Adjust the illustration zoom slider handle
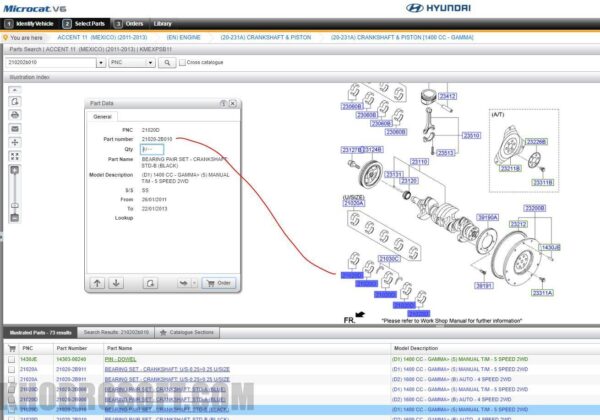Image resolution: width=600 pixels, height=420 pixels. (15, 206)
